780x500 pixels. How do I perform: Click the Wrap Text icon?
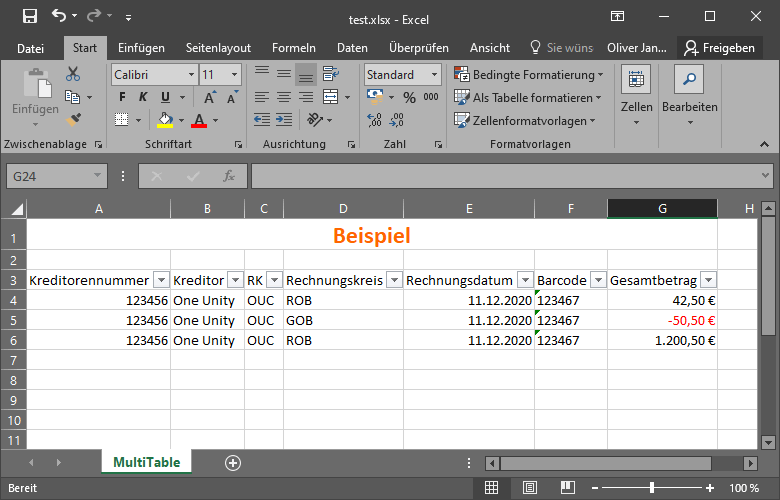tap(331, 74)
